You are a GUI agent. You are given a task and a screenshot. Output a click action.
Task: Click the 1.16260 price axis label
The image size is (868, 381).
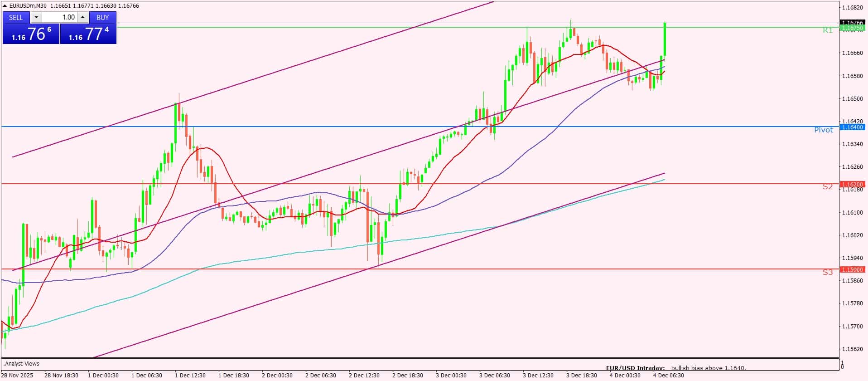[x=852, y=167]
